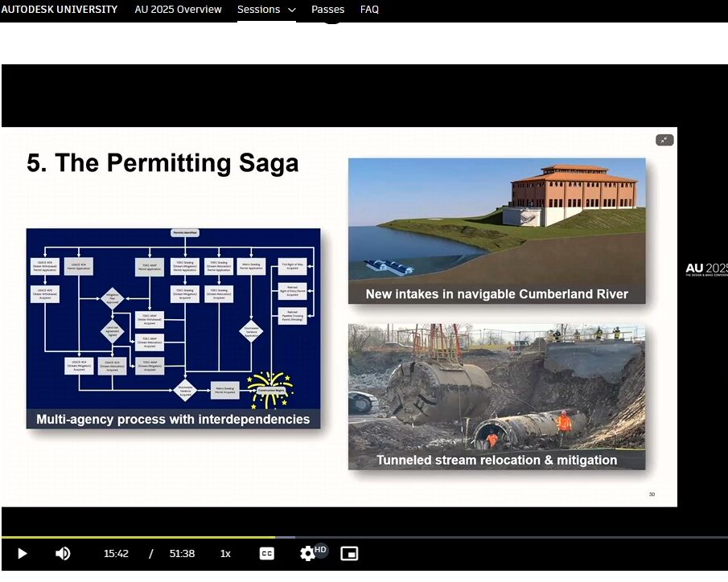
Task: Enable picture-in-picture mode
Action: coord(349,553)
